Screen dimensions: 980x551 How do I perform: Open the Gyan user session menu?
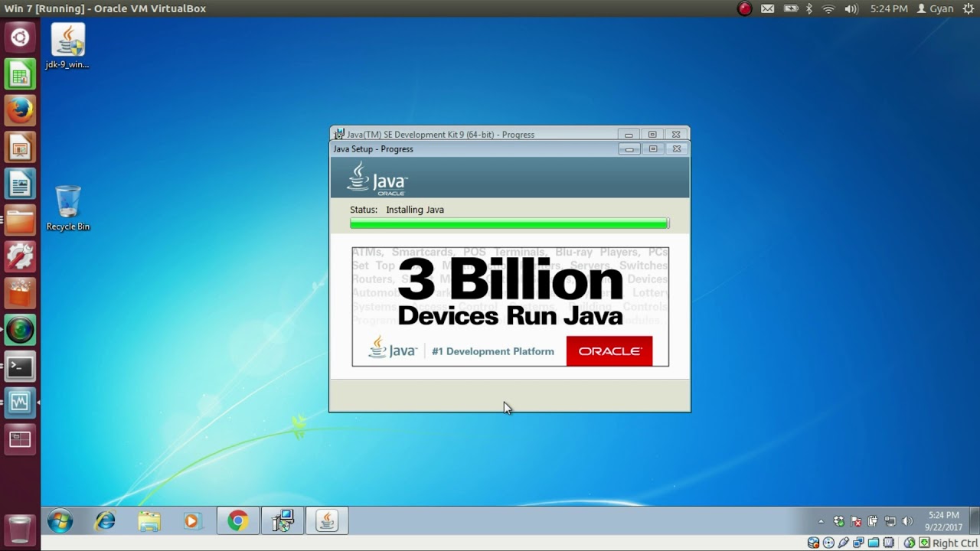coord(936,8)
